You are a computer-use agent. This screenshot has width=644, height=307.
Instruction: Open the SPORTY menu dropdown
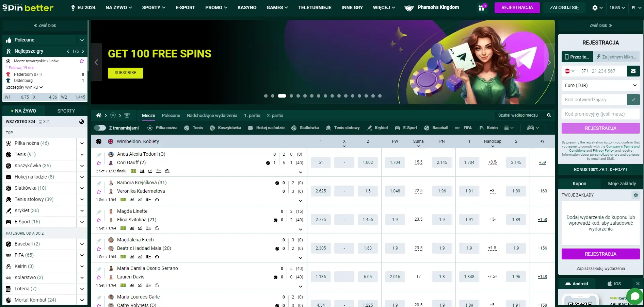click(x=154, y=7)
